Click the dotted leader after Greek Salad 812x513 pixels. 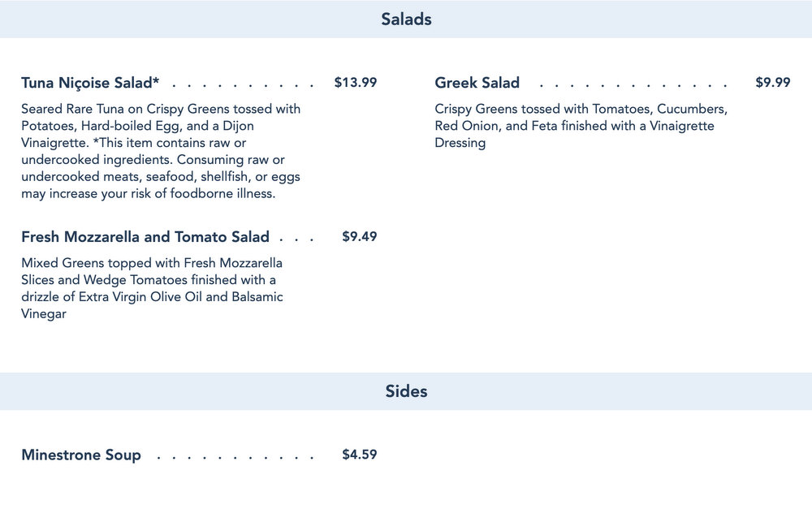633,84
